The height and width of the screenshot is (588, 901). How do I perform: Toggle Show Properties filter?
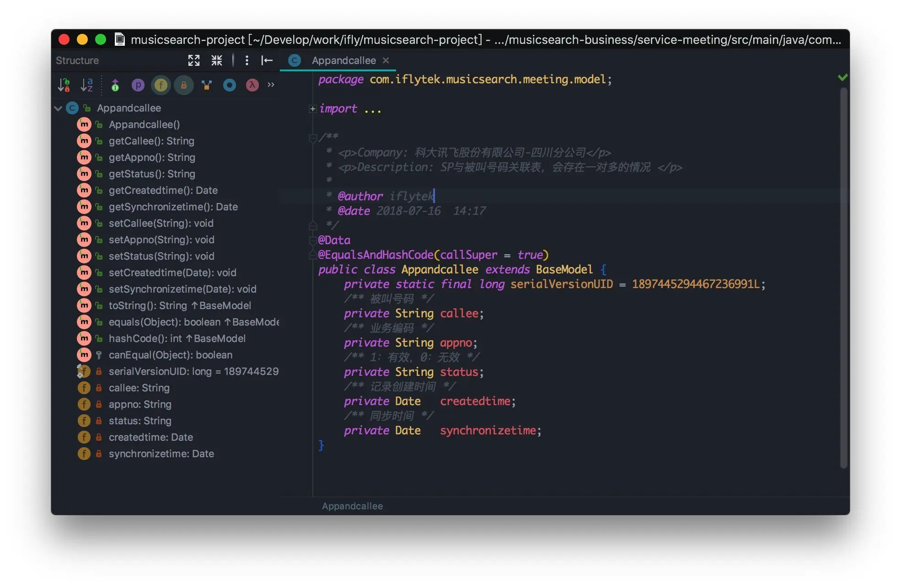click(138, 85)
